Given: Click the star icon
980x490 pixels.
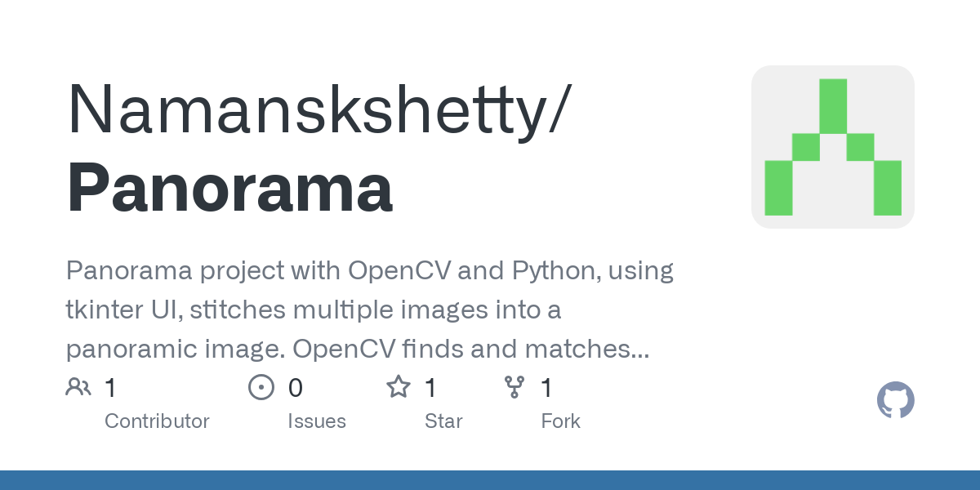Looking at the screenshot, I should (399, 387).
